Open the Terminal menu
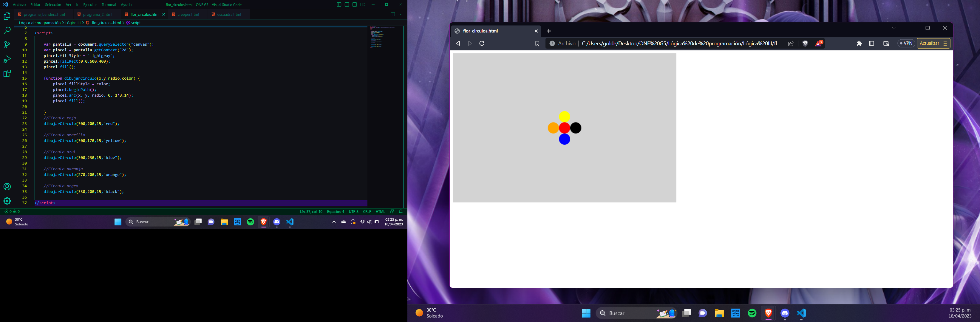This screenshot has height=322, width=980. 109,4
